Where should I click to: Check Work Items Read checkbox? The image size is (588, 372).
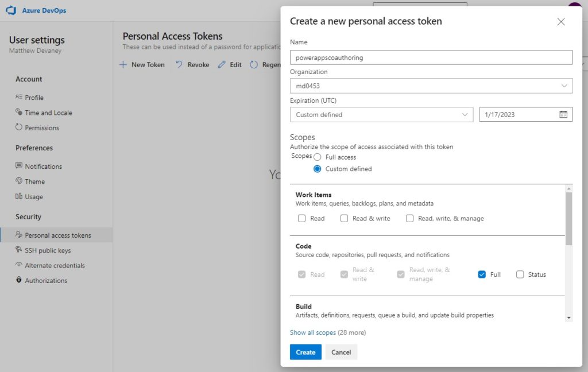(301, 218)
